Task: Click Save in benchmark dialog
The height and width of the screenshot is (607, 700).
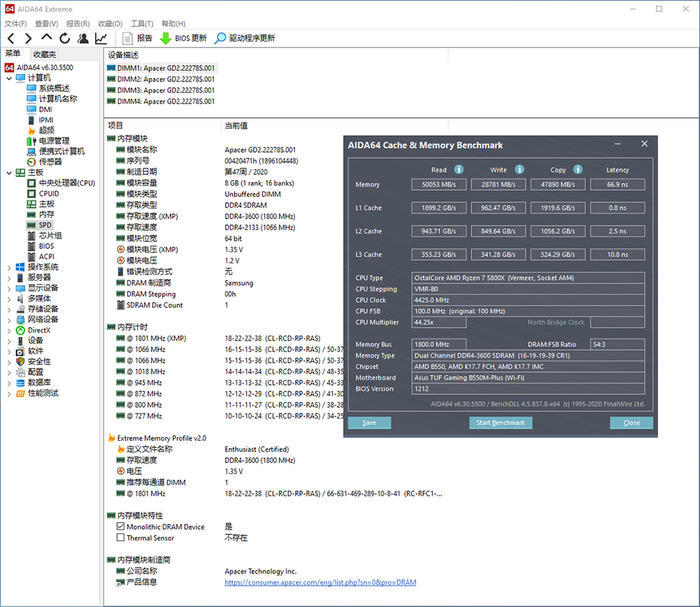Action: tap(369, 423)
